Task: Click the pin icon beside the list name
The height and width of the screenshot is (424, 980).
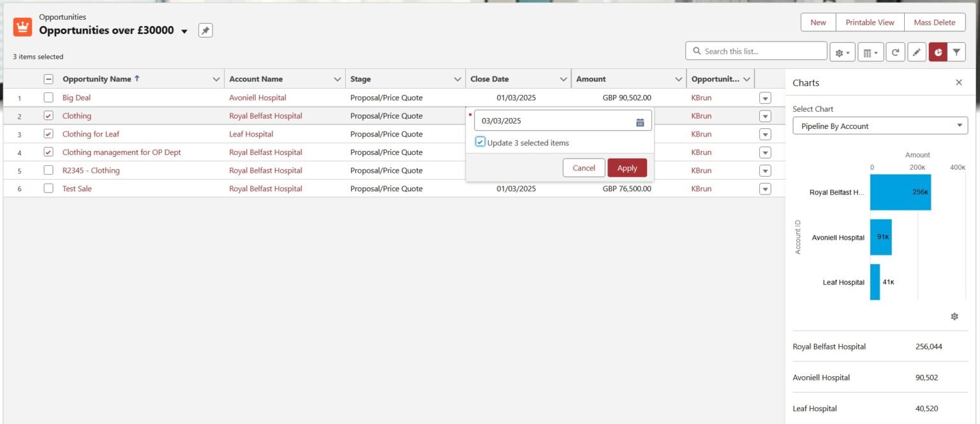Action: pyautogui.click(x=205, y=29)
